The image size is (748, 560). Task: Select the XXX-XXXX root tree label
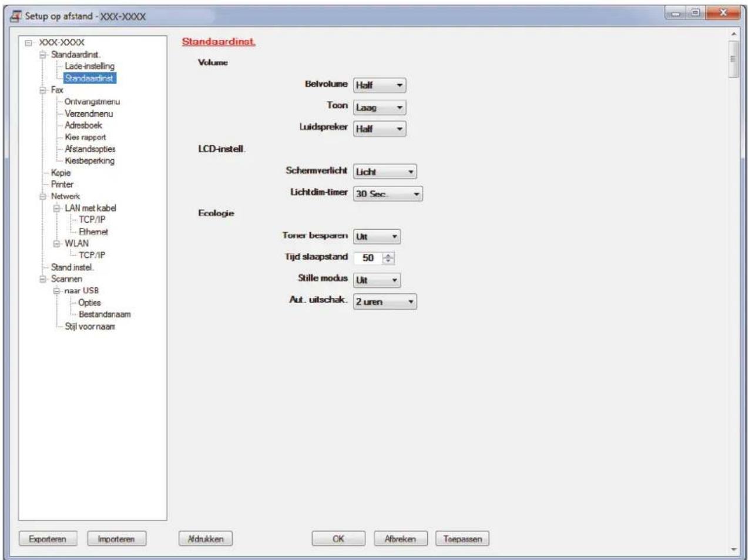coord(62,42)
